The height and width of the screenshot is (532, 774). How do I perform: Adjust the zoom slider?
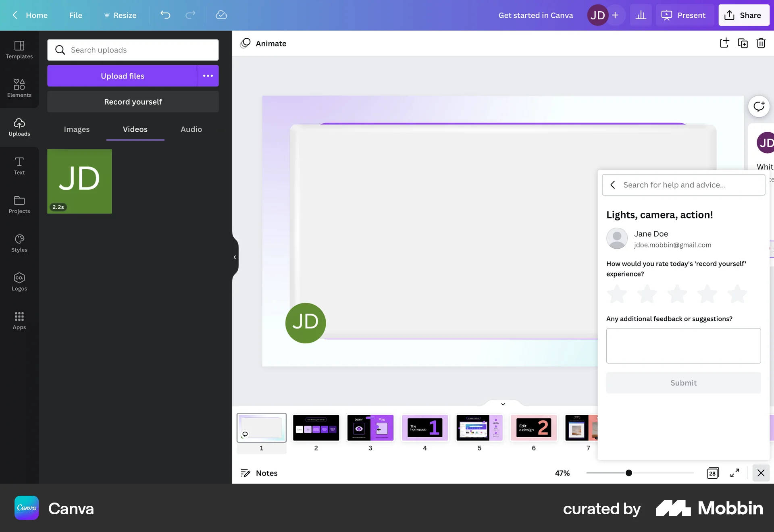pyautogui.click(x=629, y=473)
